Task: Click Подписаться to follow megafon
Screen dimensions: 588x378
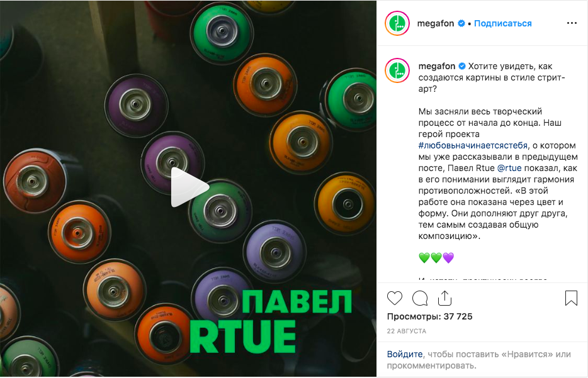Action: tap(502, 23)
